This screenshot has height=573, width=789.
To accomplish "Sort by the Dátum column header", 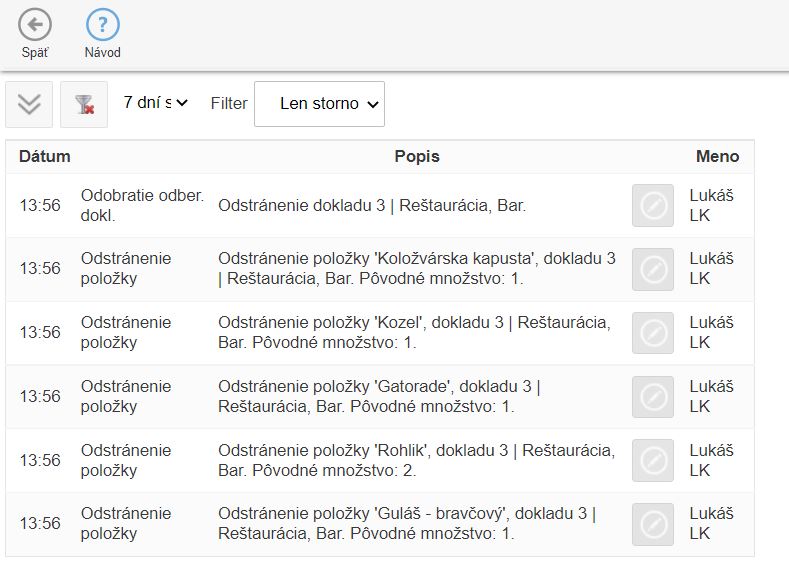I will click(45, 156).
